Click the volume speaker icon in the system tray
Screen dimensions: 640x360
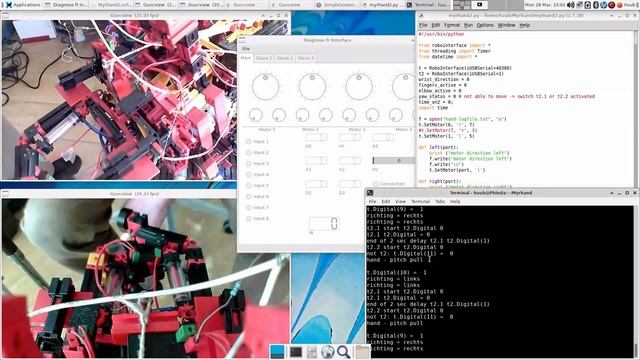click(x=571, y=5)
